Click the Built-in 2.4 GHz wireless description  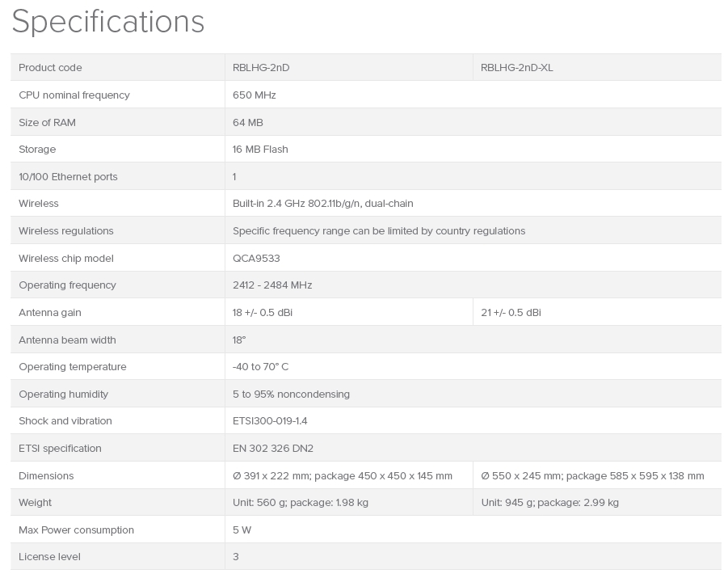[322, 204]
